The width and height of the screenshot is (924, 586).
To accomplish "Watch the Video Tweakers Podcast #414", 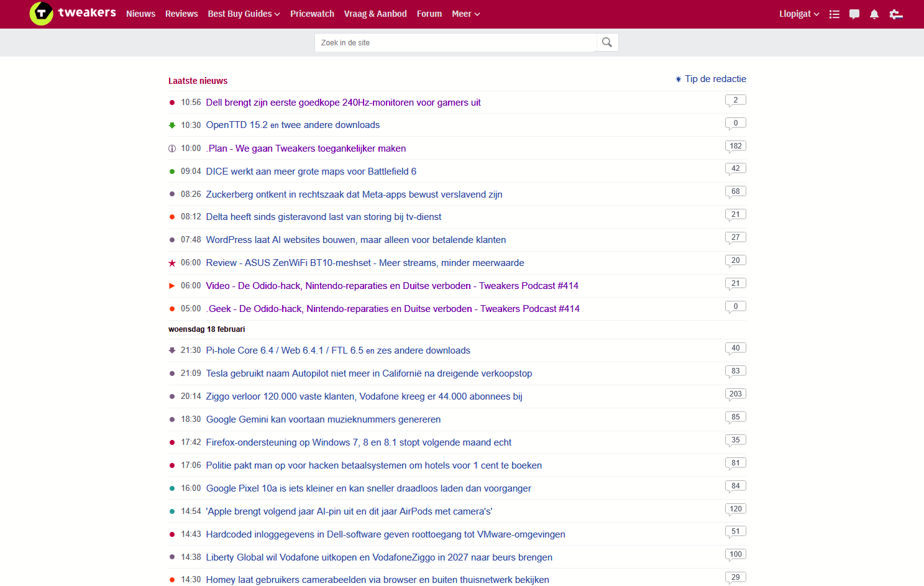I will (392, 286).
